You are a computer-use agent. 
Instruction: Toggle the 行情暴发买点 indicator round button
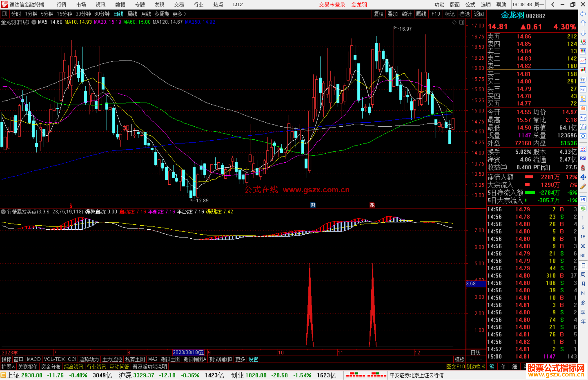[4, 212]
